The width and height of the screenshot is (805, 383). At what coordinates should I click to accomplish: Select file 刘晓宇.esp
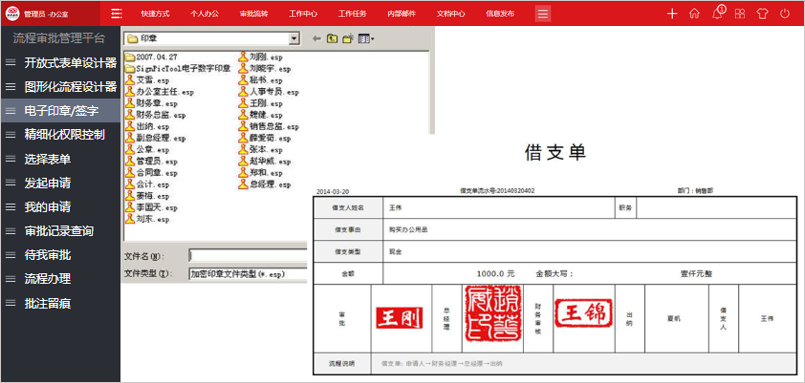pyautogui.click(x=264, y=68)
